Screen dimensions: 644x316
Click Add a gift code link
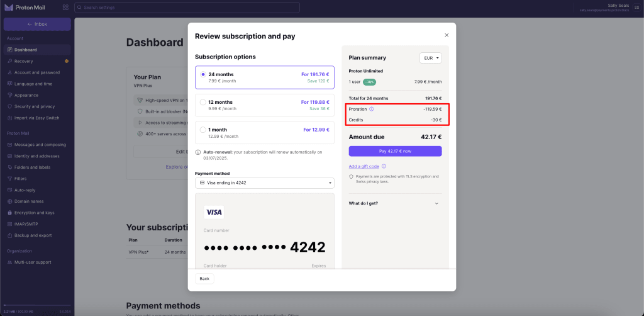364,166
